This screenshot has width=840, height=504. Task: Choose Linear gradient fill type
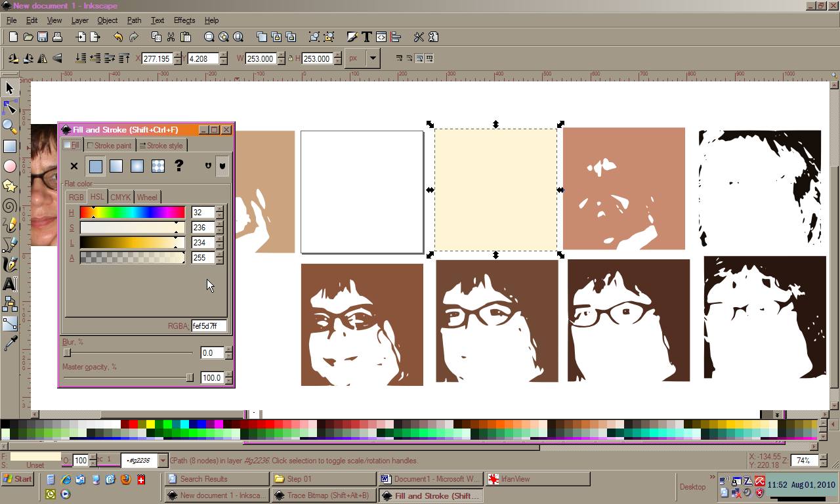pos(115,166)
